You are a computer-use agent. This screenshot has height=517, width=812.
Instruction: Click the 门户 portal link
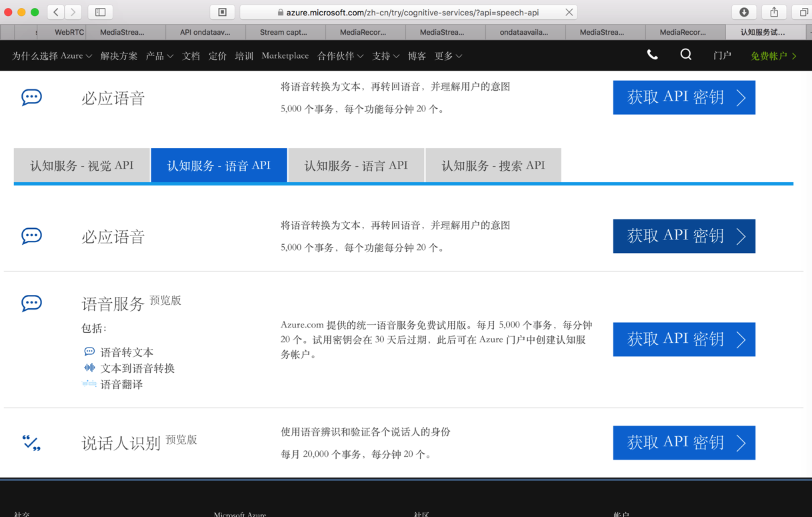click(722, 56)
